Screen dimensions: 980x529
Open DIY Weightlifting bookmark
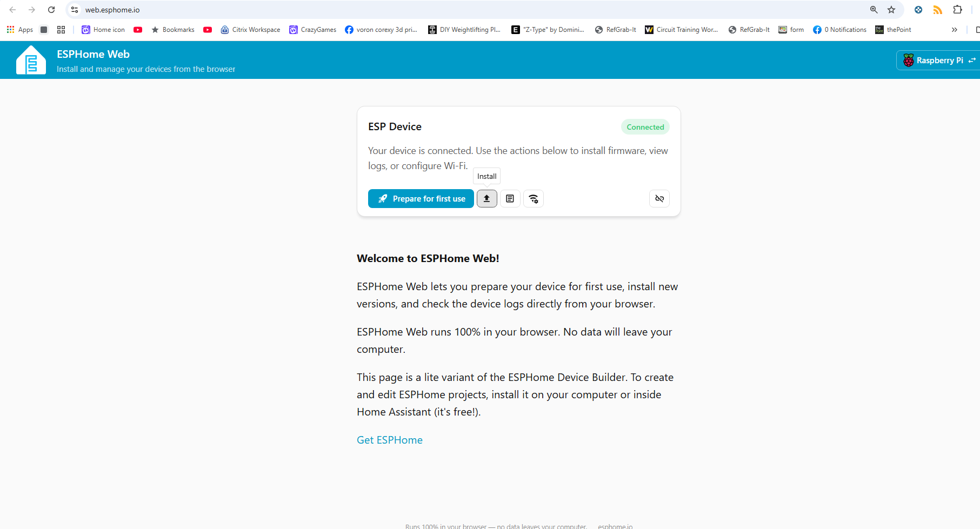464,30
